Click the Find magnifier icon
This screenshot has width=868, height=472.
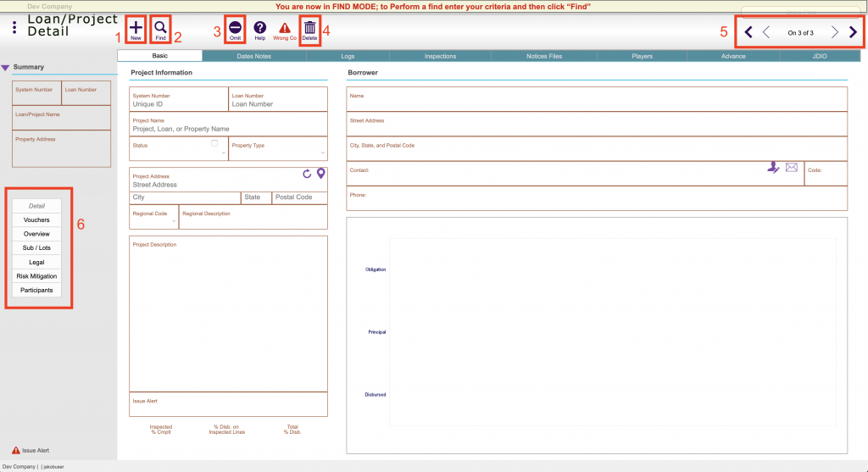tap(160, 30)
